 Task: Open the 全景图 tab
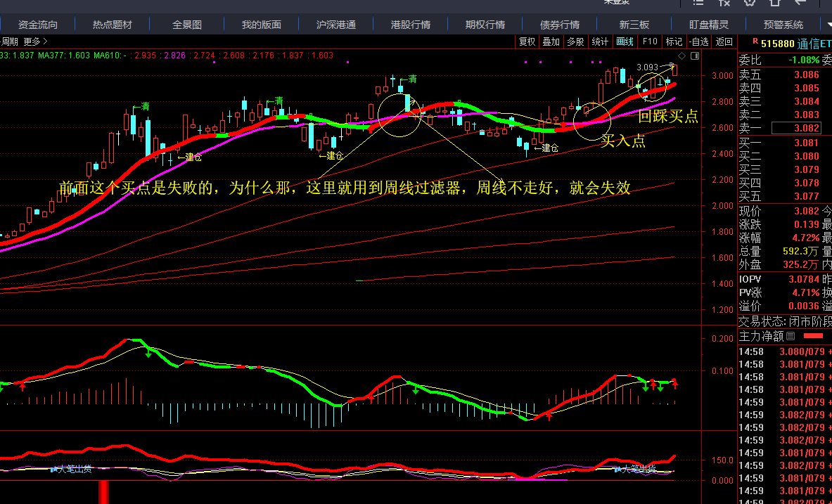[187, 25]
